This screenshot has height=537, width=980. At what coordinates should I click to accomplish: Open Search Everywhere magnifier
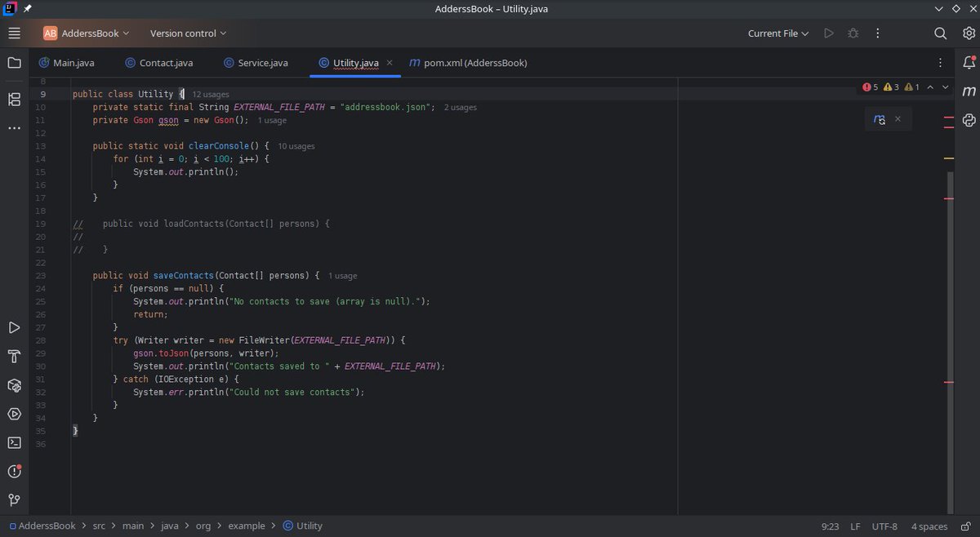(941, 33)
